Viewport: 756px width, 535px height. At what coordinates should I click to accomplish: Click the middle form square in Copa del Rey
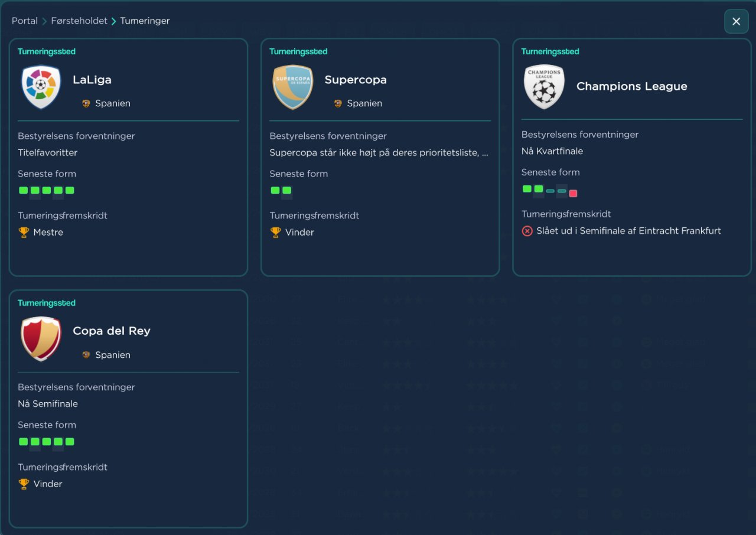(x=47, y=441)
